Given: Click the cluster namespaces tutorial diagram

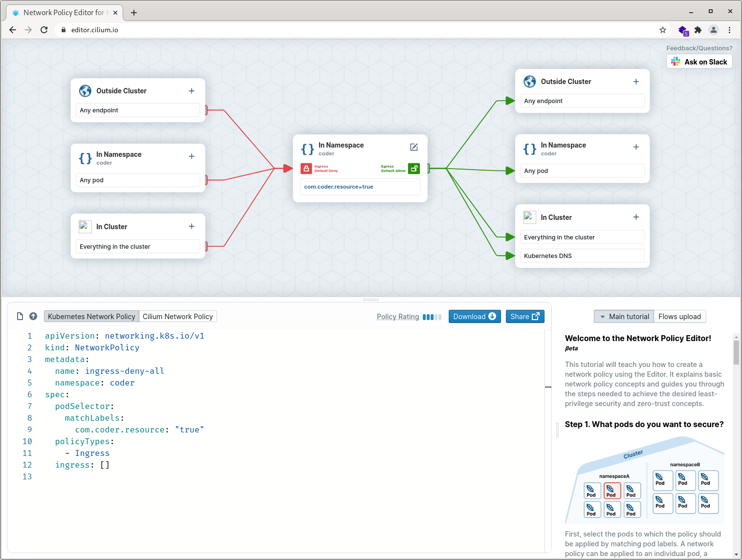Looking at the screenshot, I should (644, 480).
